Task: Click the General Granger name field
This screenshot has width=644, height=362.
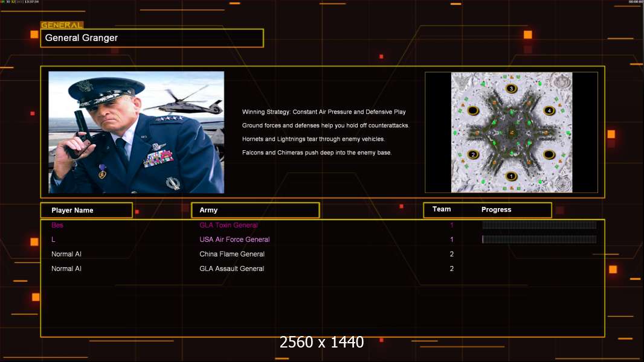Action: tap(152, 38)
